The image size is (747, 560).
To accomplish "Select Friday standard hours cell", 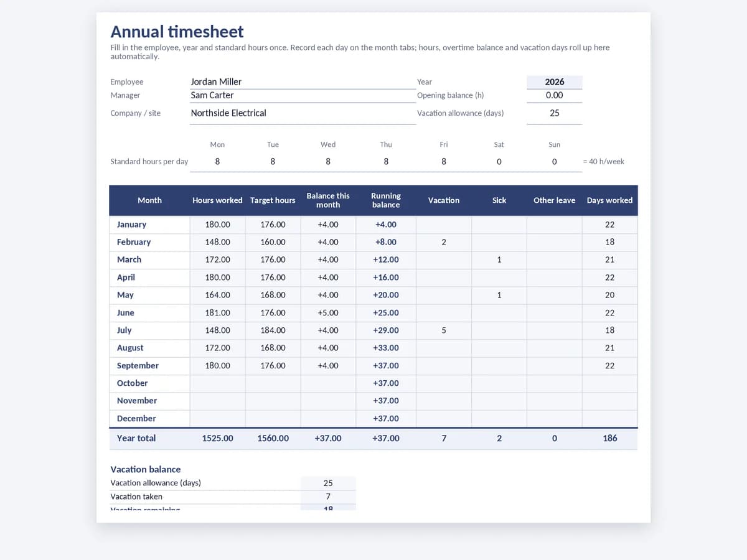I will tap(444, 162).
